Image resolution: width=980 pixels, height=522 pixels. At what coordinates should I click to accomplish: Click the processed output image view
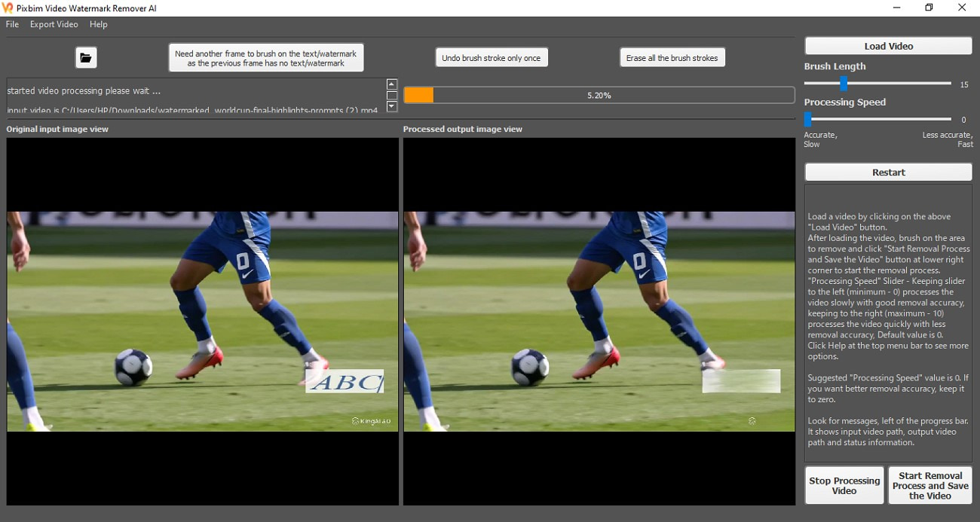[599, 322]
